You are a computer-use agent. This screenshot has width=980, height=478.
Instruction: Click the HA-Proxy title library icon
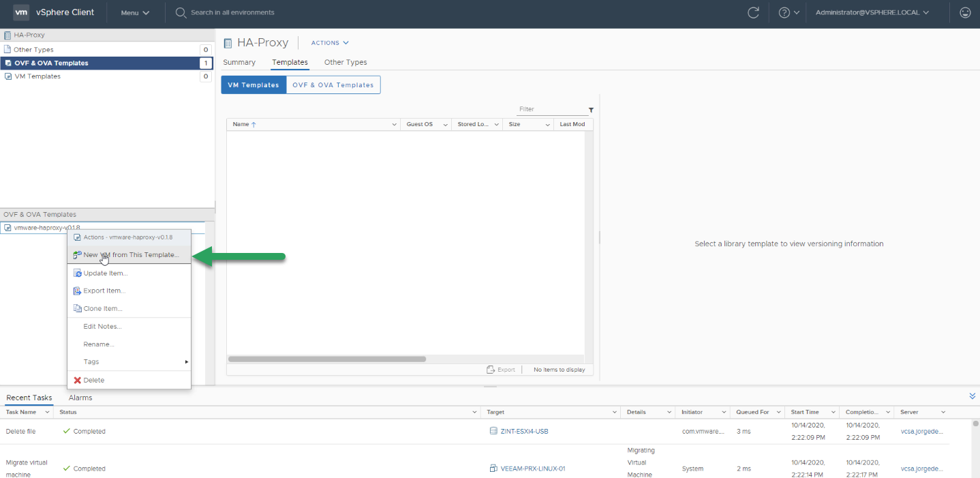pos(228,42)
